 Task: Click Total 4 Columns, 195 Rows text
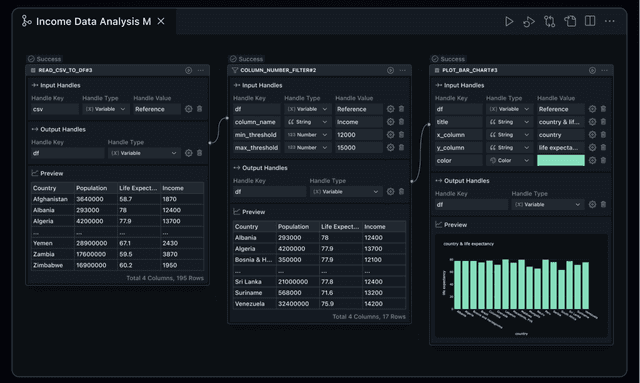tap(165, 278)
